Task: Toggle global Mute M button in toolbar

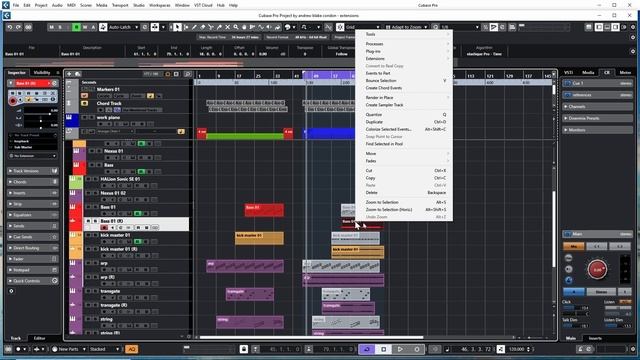Action: point(51,27)
